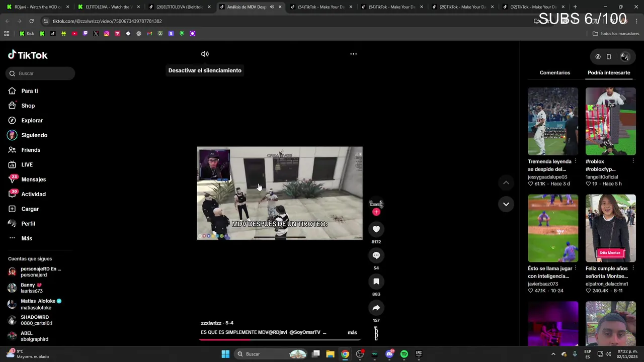Open Mensajes inbox

tap(33, 179)
